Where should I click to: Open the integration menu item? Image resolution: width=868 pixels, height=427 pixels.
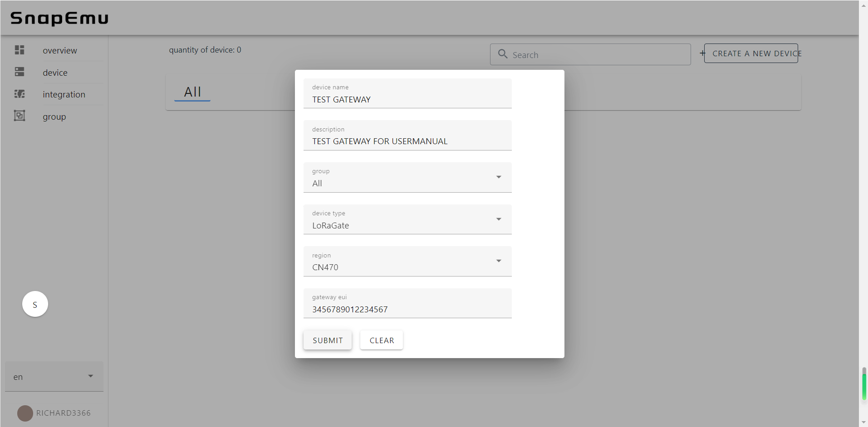coord(64,94)
